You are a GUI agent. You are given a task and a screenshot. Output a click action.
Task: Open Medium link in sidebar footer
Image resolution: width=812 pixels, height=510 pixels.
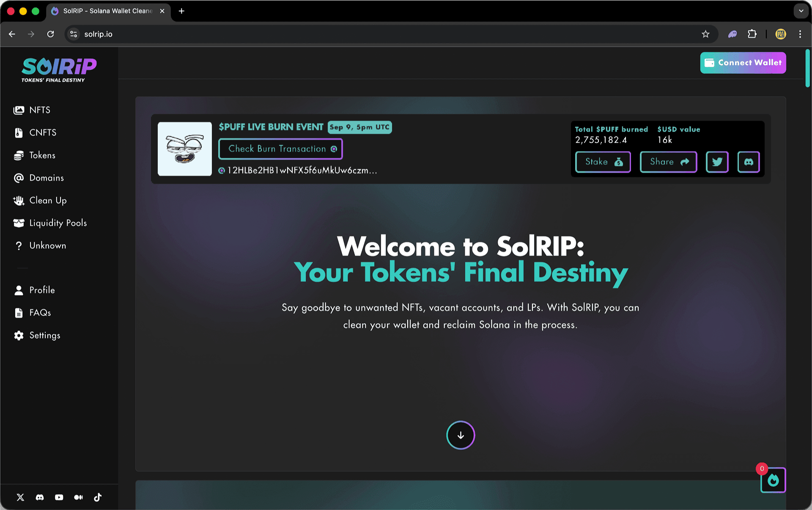coord(79,497)
